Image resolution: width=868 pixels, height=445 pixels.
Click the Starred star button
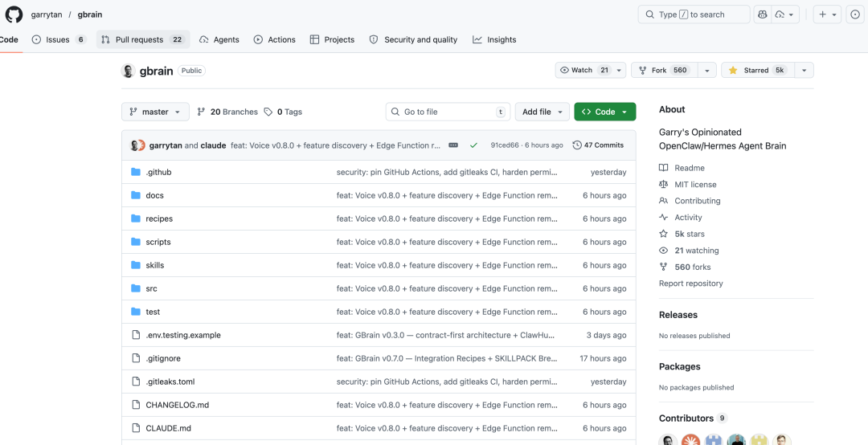(757, 71)
